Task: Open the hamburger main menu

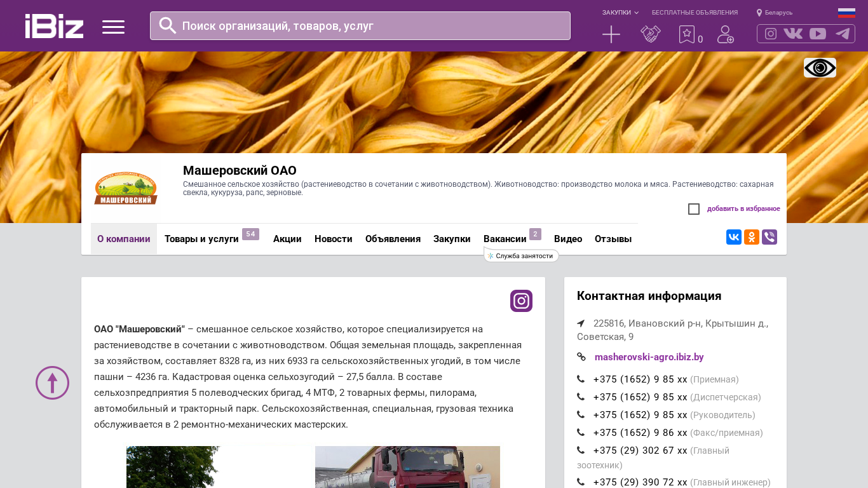Action: click(x=113, y=27)
